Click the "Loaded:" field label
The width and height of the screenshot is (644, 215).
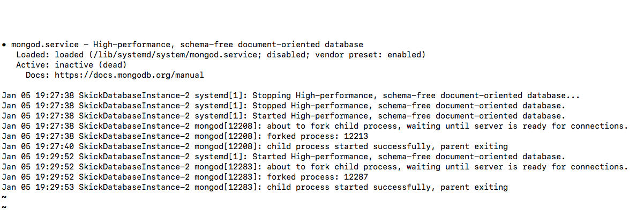(33, 55)
